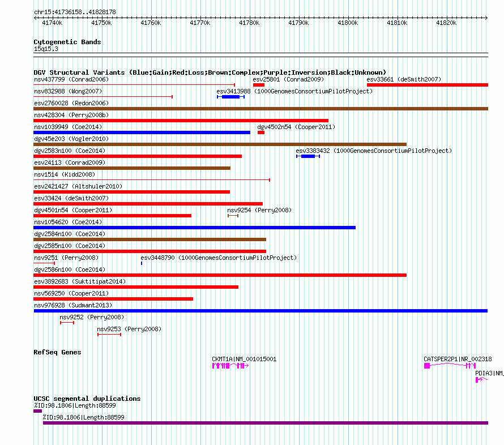Open the nsv1514 (Kidd2008) label
This screenshot has width=504, height=445.
click(65, 174)
